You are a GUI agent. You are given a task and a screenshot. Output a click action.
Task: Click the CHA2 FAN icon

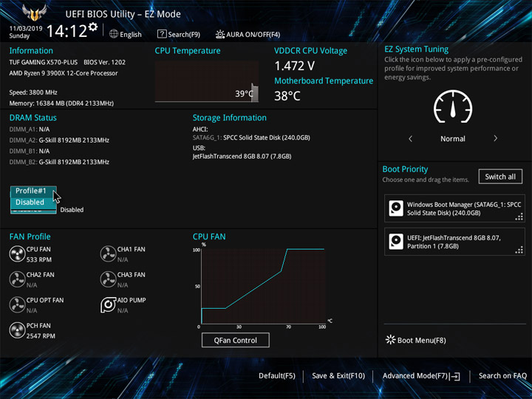[x=17, y=279]
